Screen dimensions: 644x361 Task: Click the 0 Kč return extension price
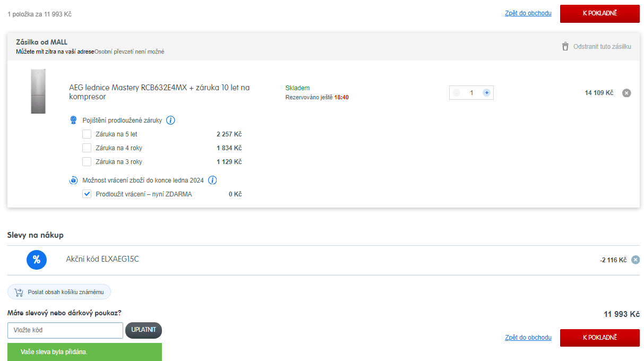tap(235, 194)
